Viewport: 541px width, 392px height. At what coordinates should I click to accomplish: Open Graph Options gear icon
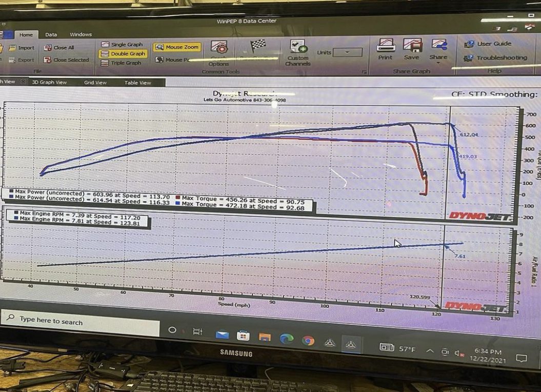pyautogui.click(x=219, y=48)
